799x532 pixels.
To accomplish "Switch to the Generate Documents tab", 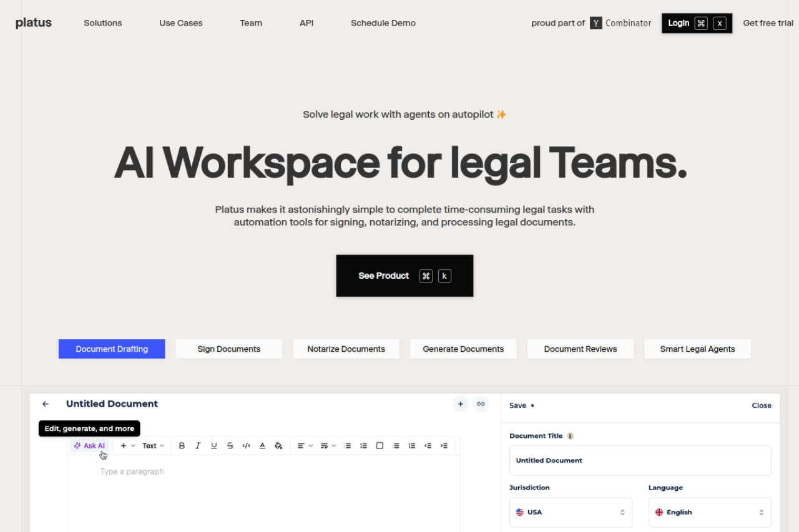I will click(463, 349).
